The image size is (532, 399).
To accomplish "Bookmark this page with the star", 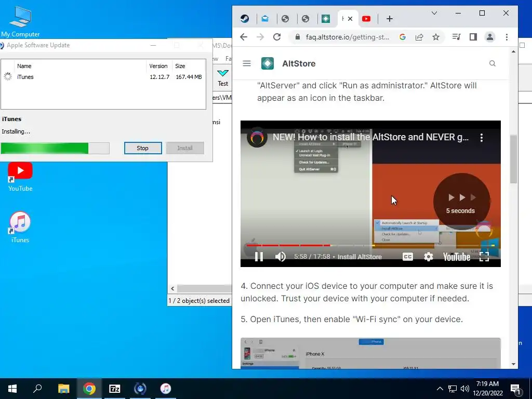I will click(x=436, y=37).
